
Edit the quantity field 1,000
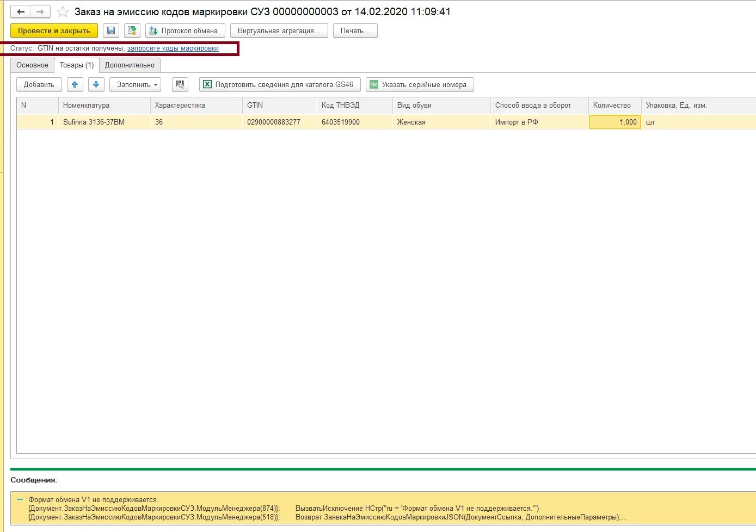point(614,122)
